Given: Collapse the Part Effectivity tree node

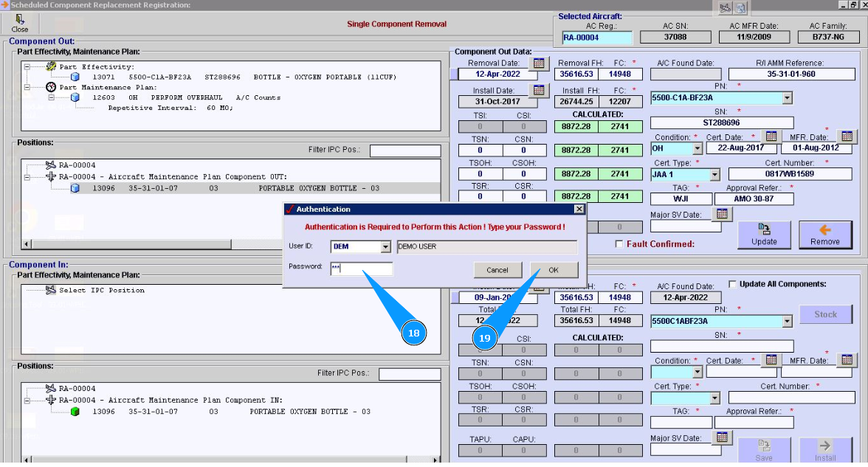Looking at the screenshot, I should pos(27,66).
